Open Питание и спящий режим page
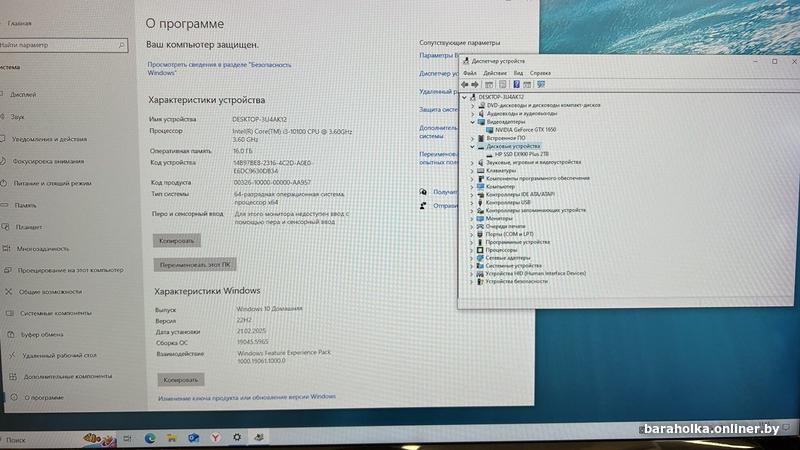This screenshot has height=450, width=800. tap(53, 183)
